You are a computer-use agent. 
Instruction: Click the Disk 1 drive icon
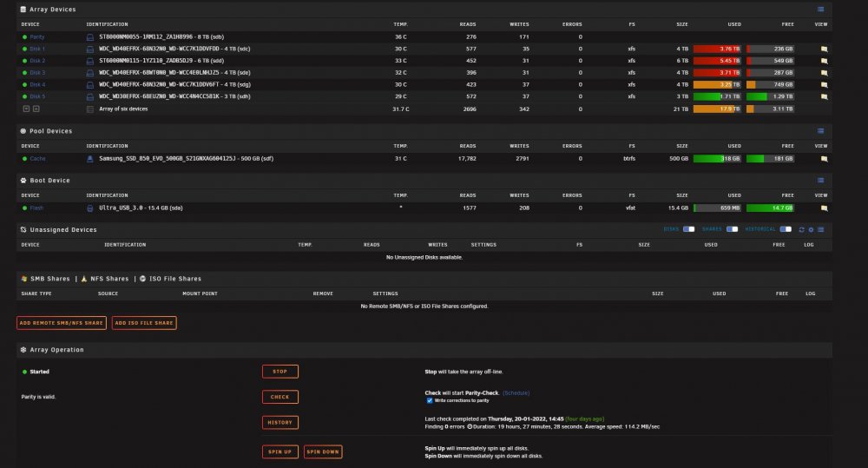pyautogui.click(x=89, y=49)
